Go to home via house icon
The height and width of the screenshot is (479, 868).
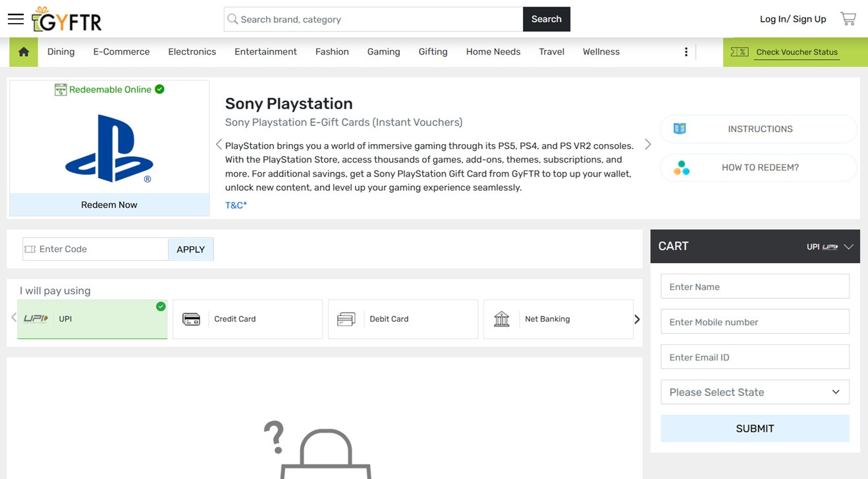coord(24,52)
